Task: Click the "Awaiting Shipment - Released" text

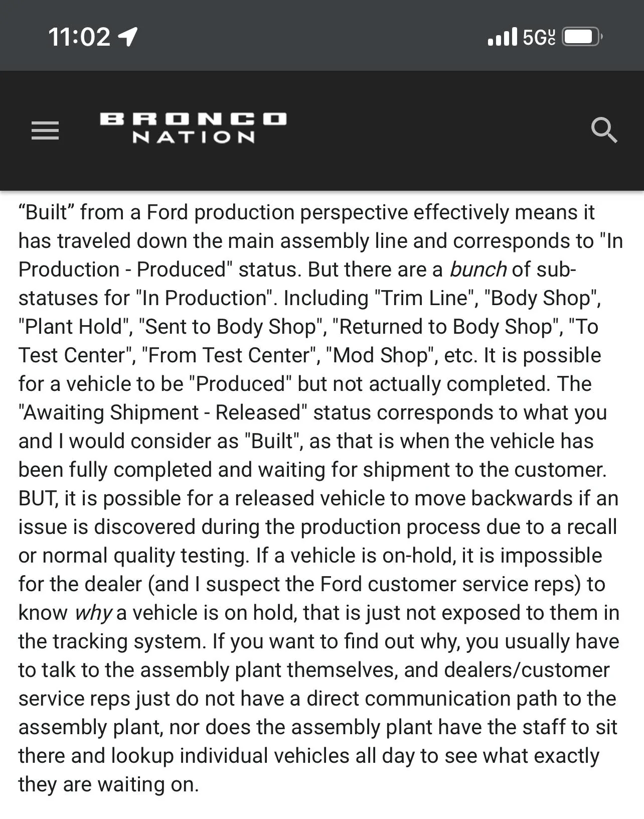Action: click(x=163, y=413)
